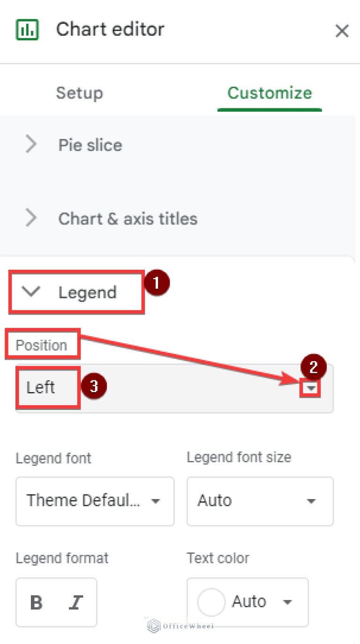
Task: Click the Pie slice expand arrow
Action: coord(31,144)
